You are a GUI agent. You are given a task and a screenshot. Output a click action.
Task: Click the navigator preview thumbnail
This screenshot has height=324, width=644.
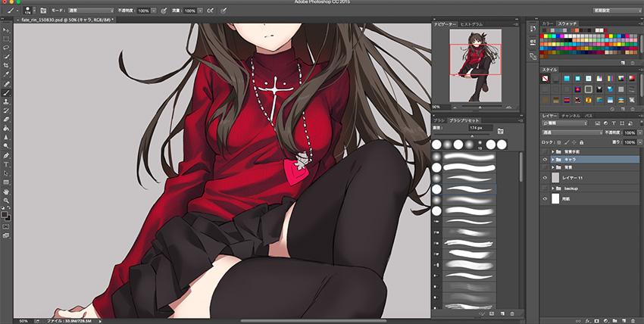[x=476, y=66]
